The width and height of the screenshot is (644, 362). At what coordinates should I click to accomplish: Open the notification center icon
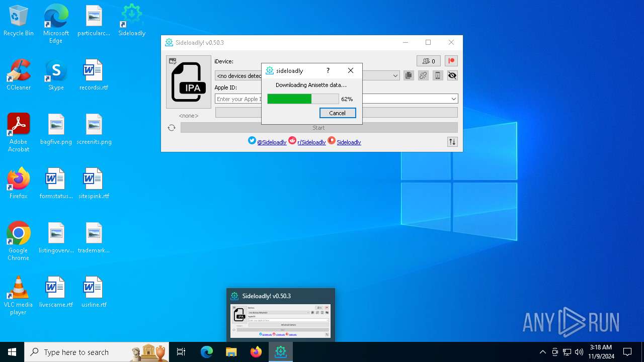[627, 352]
